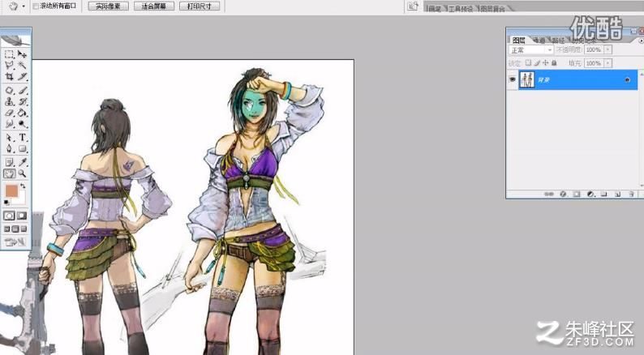Click the Background layer thumbnail
This screenshot has width=644, height=355.
[526, 79]
